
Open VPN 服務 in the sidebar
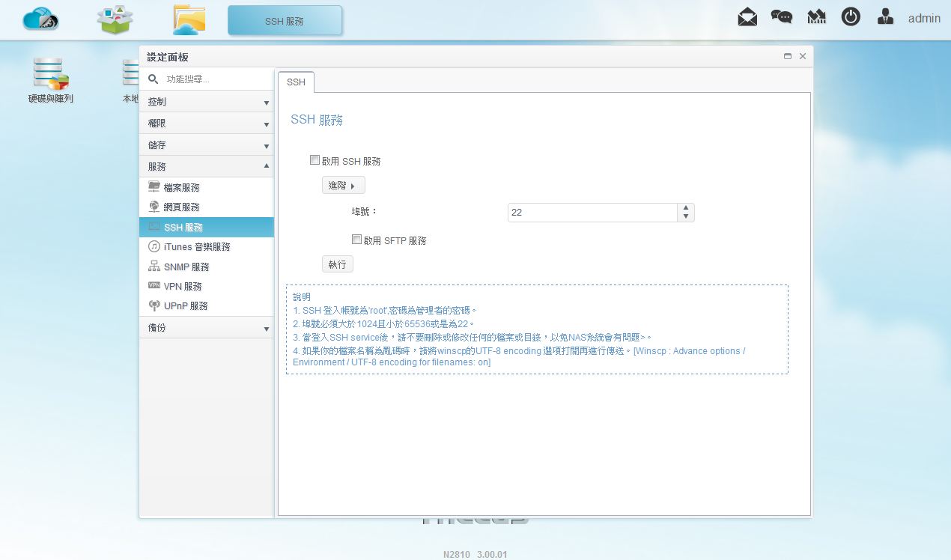pos(207,286)
